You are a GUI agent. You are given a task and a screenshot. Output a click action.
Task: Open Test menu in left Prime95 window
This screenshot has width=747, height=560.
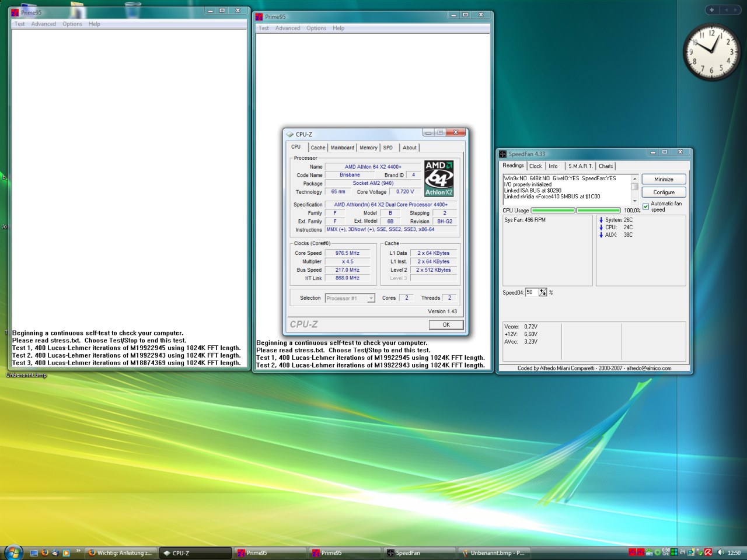click(x=20, y=24)
